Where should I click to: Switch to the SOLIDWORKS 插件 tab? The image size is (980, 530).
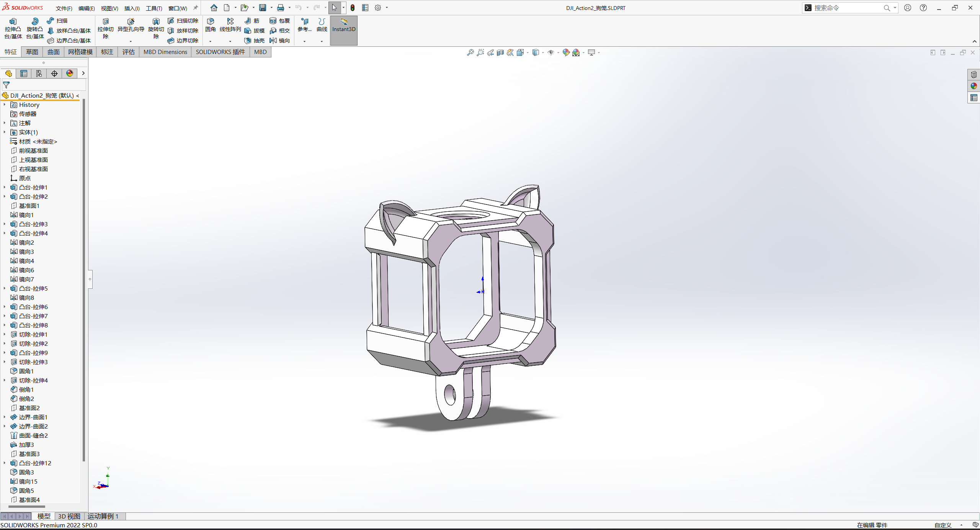[x=220, y=52]
